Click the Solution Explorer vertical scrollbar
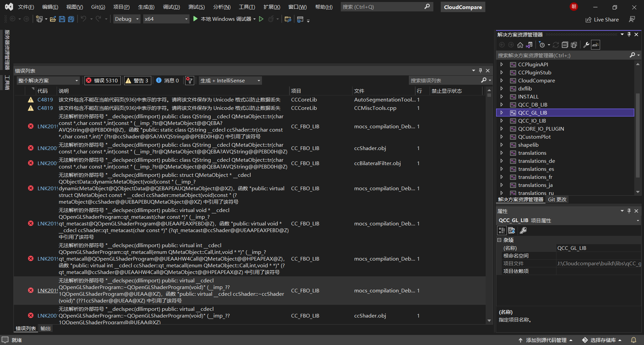This screenshot has height=345, width=644. pos(638,128)
